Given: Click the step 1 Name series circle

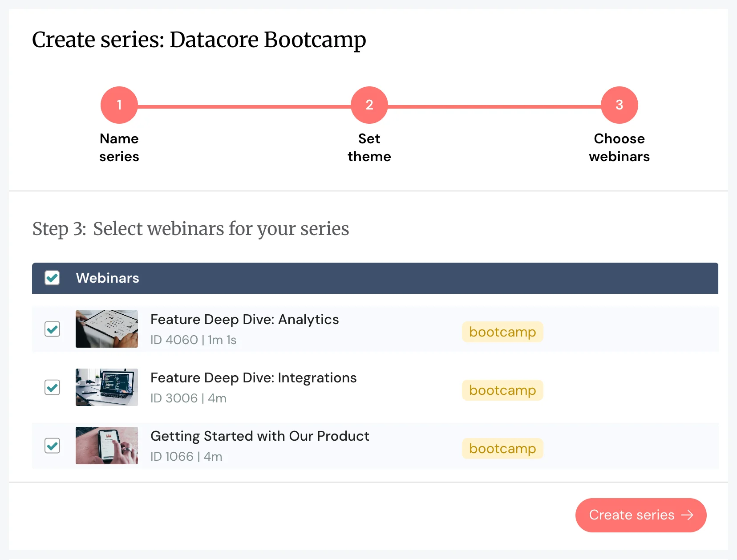Looking at the screenshot, I should pos(119,105).
